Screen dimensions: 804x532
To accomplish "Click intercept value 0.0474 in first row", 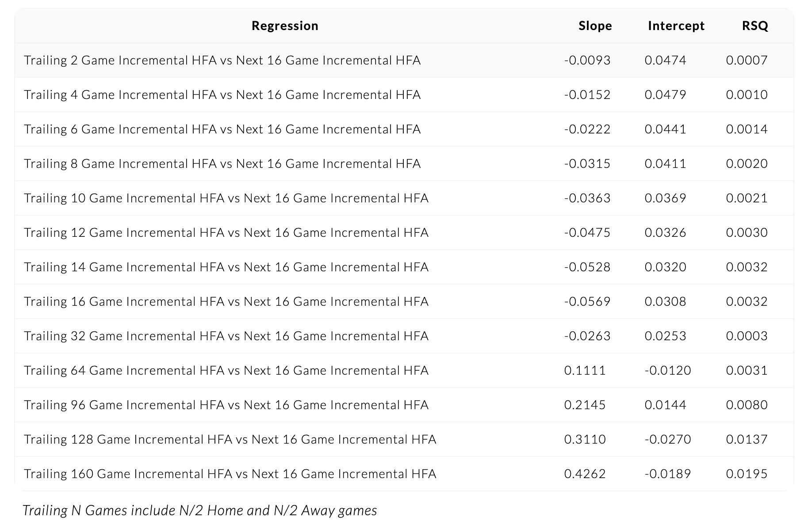I will coord(665,60).
